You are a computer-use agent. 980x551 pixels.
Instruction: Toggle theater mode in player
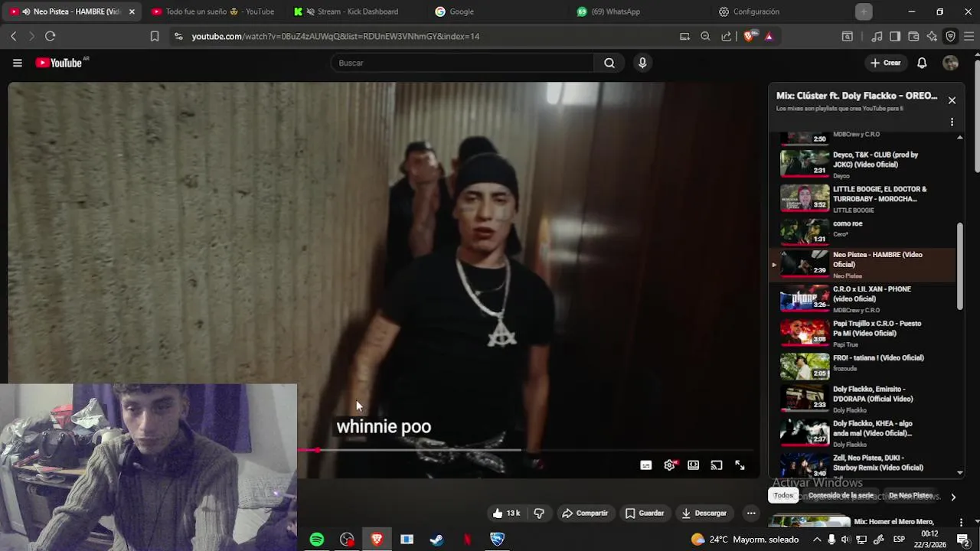pos(693,465)
